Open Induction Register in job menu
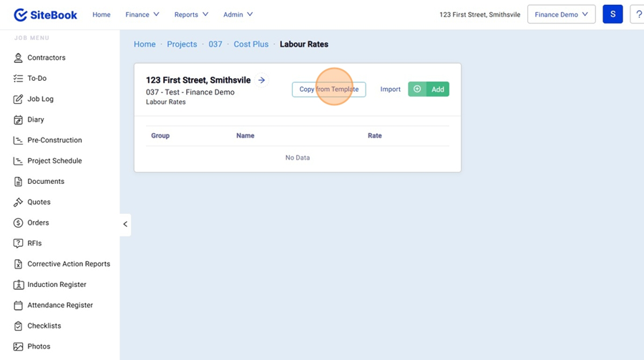 tap(57, 285)
